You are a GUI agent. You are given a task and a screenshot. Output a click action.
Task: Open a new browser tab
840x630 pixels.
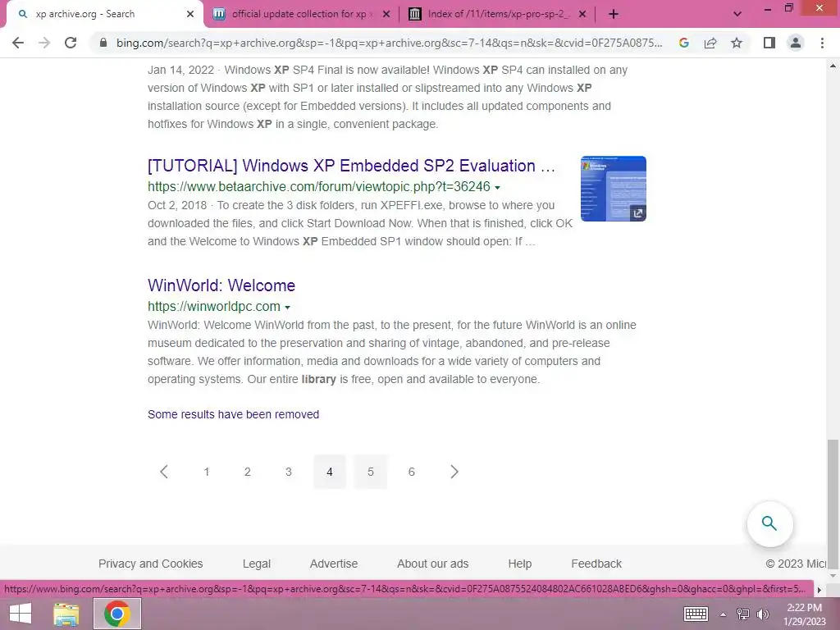[614, 15]
